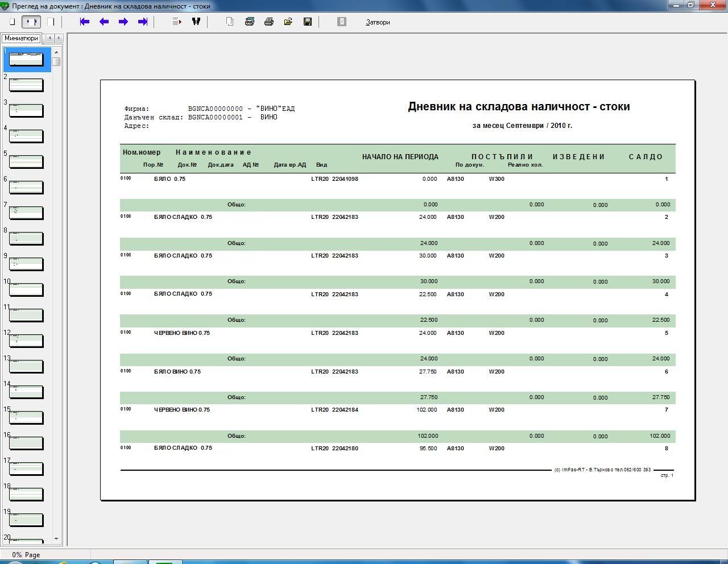The image size is (728, 564).
Task: Click thumbnail scrollbar up arrow
Action: (x=56, y=52)
